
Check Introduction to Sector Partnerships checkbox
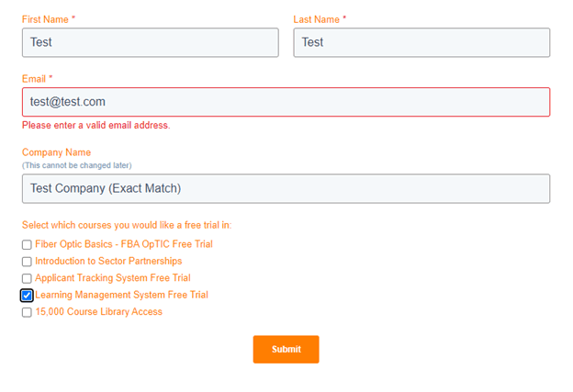(x=27, y=262)
